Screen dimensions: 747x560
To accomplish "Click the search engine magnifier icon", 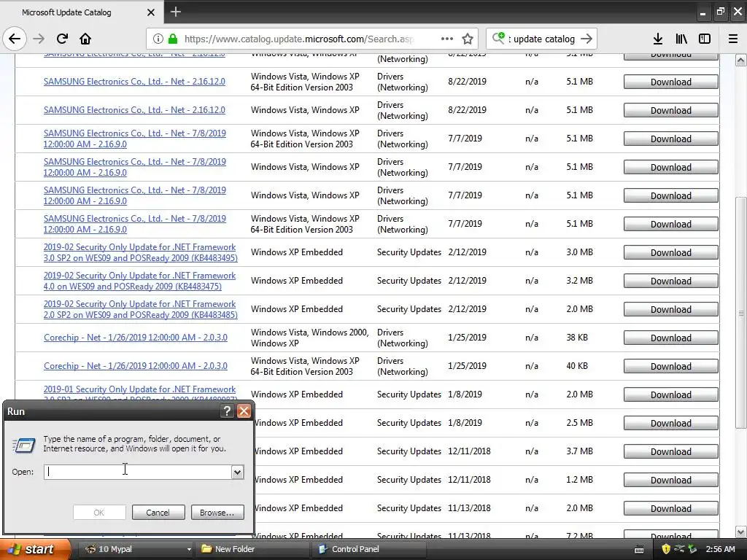I will (x=499, y=38).
